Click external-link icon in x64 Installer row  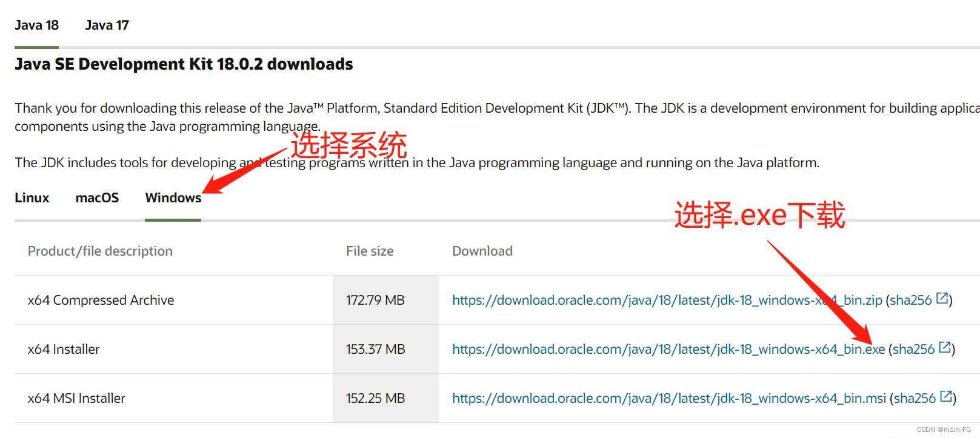pos(945,347)
